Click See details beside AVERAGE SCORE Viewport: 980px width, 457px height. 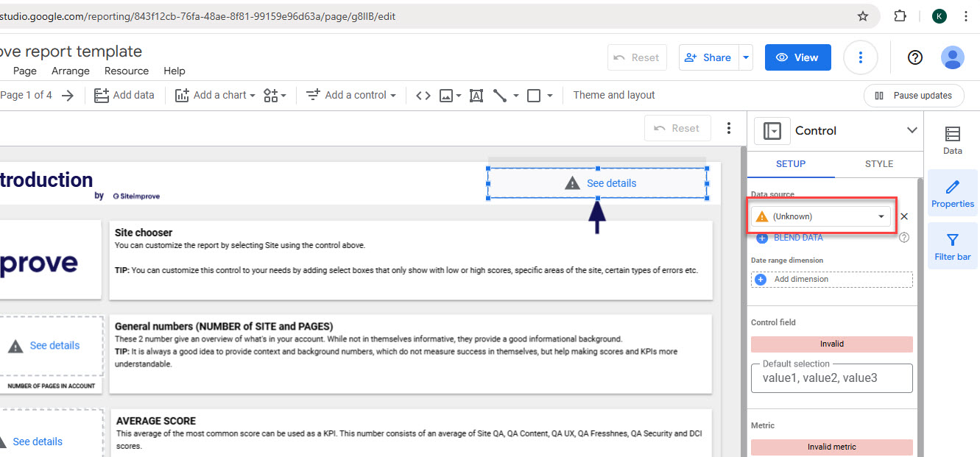38,442
